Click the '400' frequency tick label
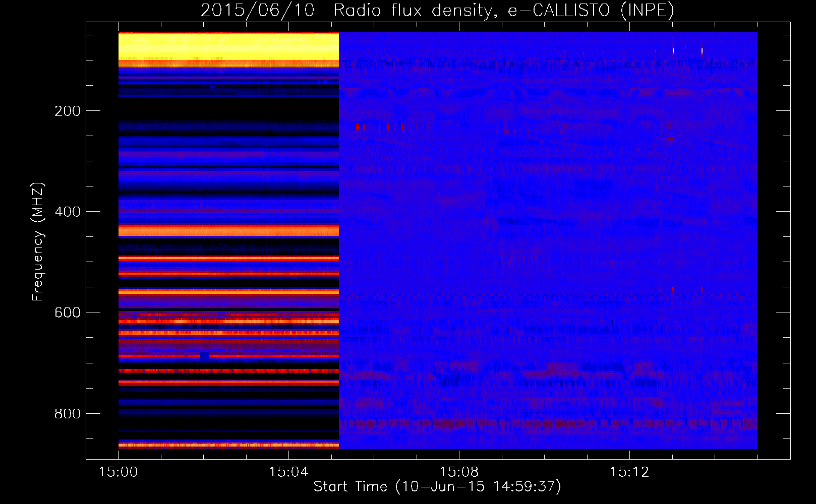The height and width of the screenshot is (504, 816). point(68,212)
